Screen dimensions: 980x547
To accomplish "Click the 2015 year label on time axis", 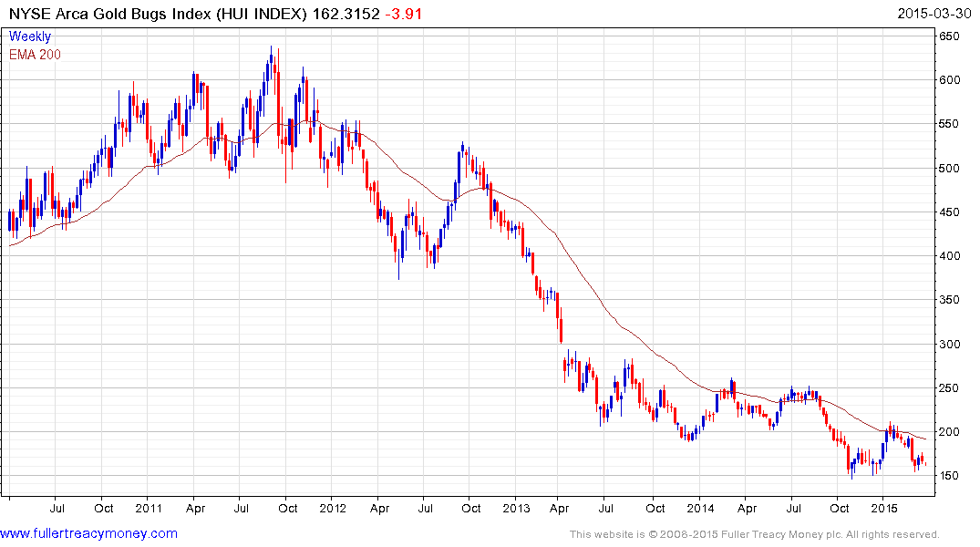I will tap(884, 508).
